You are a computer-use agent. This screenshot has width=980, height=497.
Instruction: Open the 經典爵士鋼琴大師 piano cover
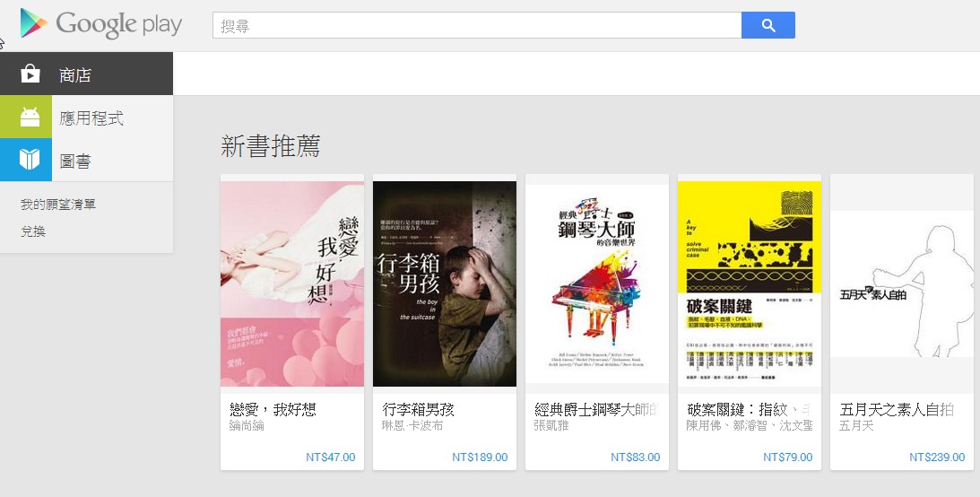[597, 283]
